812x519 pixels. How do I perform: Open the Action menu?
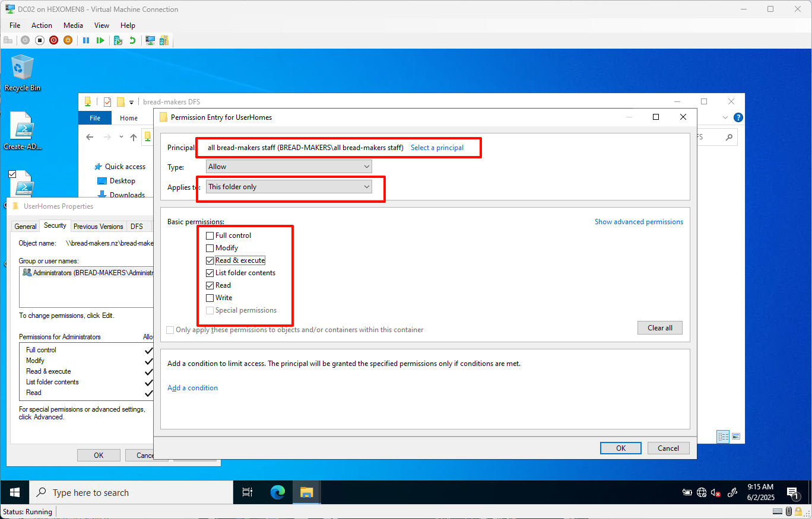(x=42, y=26)
